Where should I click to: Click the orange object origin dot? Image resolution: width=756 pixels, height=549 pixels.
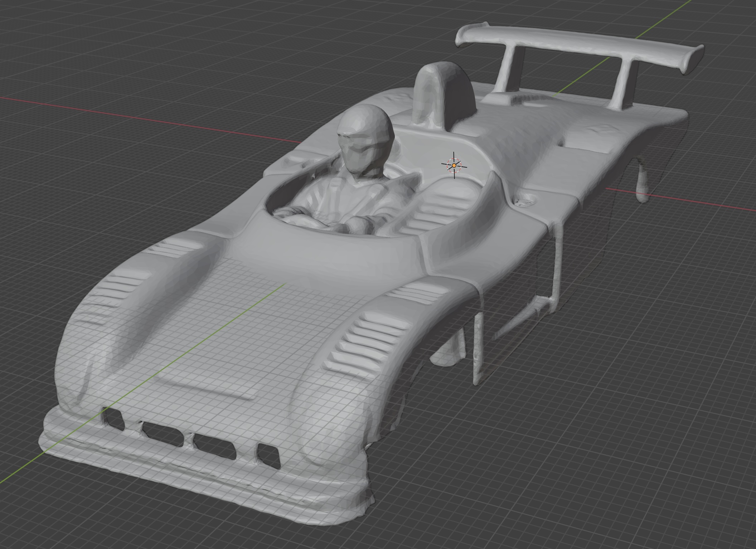[454, 165]
